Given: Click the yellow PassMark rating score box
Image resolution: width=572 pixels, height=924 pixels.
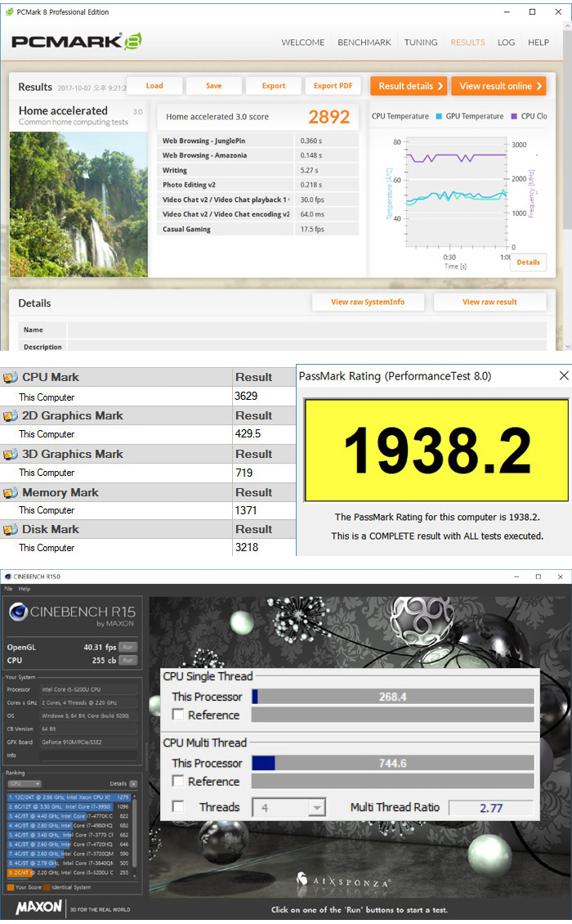Looking at the screenshot, I should [436, 449].
